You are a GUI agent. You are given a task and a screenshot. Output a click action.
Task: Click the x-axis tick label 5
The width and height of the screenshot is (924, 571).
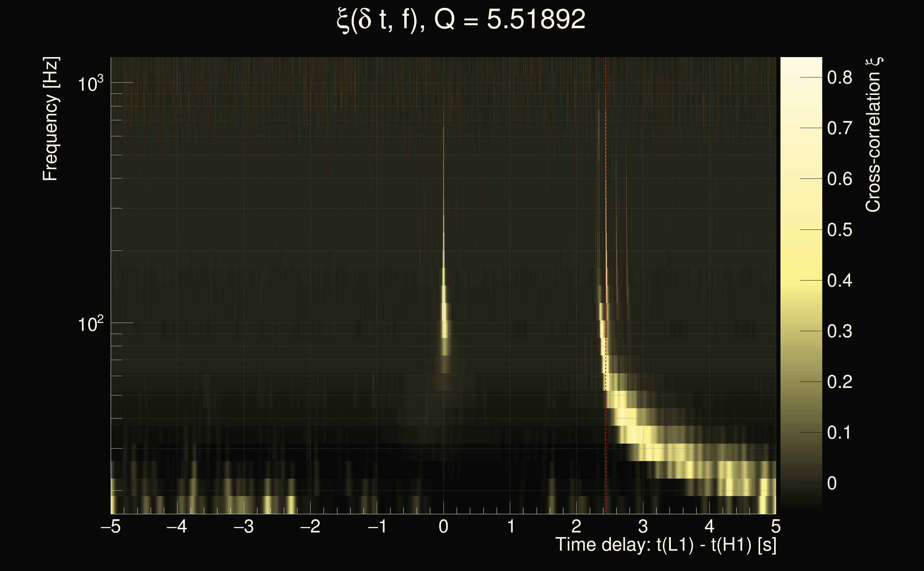point(775,526)
